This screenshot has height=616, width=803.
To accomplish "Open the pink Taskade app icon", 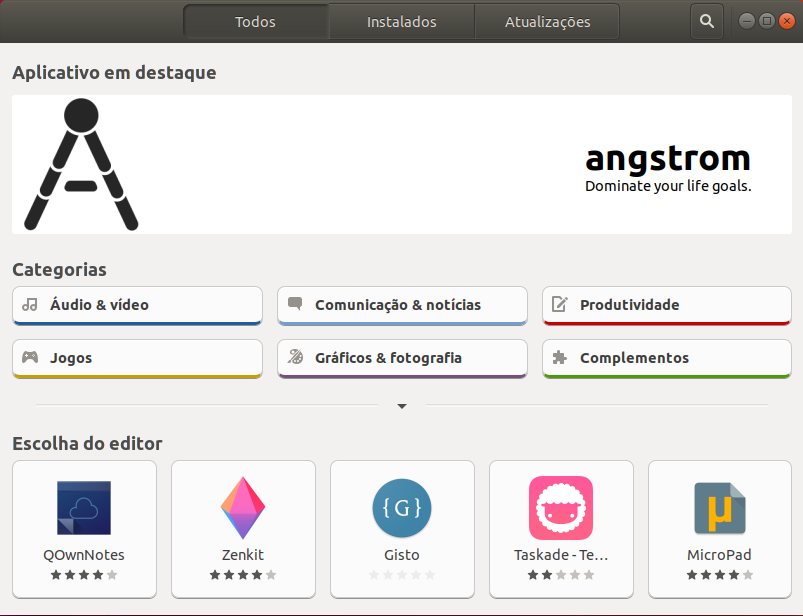I will [561, 508].
